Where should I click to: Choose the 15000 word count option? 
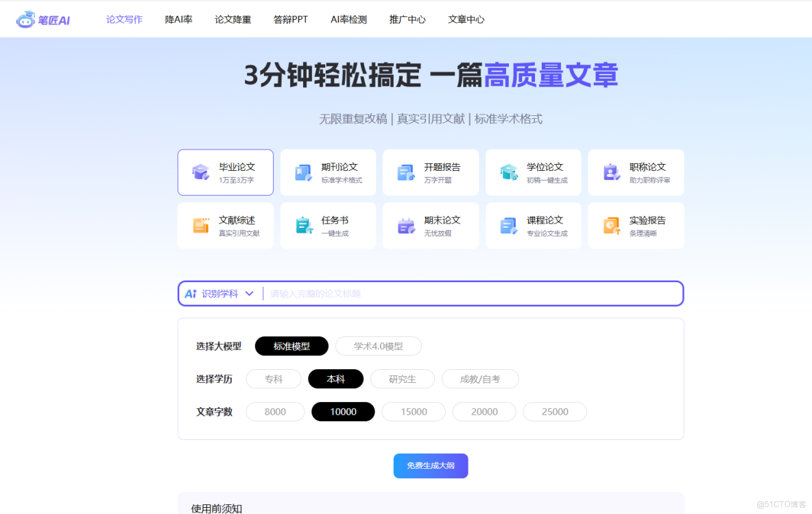point(413,411)
